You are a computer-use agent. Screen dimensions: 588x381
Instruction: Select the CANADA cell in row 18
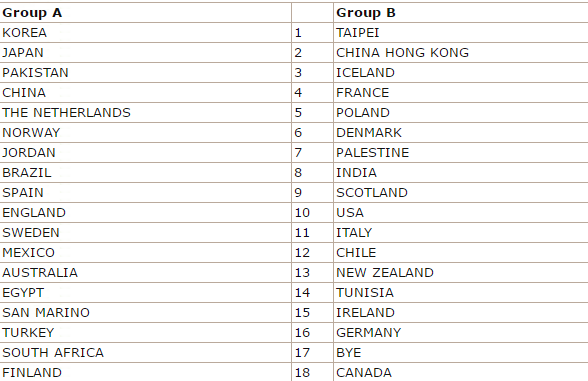461,372
